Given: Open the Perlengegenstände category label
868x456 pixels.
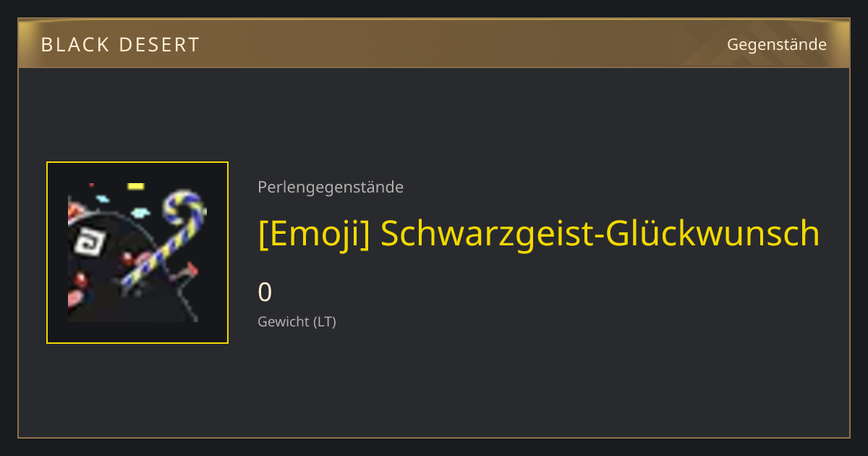Looking at the screenshot, I should (331, 187).
